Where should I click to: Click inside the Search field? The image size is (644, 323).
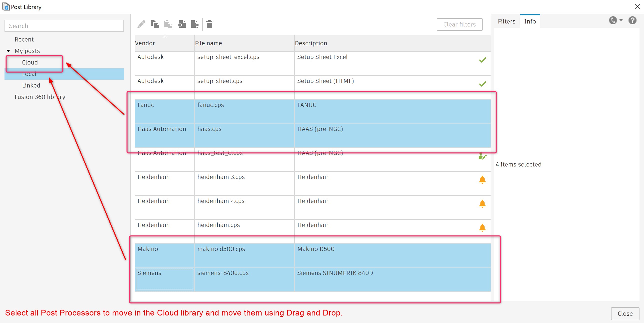click(64, 26)
